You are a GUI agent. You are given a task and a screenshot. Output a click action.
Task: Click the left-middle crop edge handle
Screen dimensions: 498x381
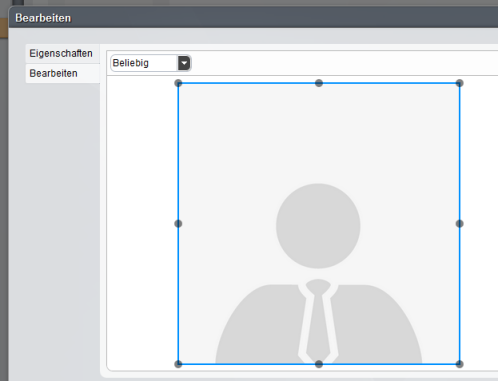click(178, 224)
